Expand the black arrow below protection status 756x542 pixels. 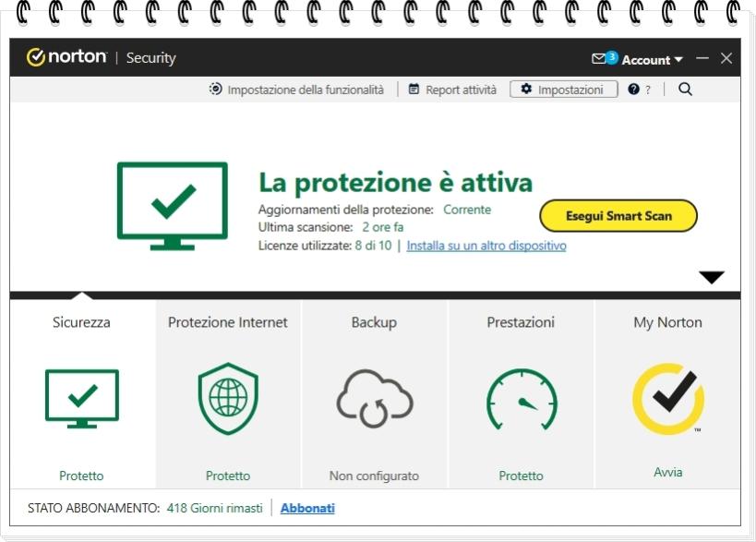[x=712, y=275]
